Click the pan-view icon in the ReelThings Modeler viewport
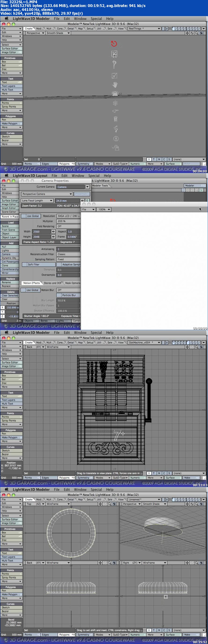The width and height of the screenshot is (208, 644). coord(187,33)
